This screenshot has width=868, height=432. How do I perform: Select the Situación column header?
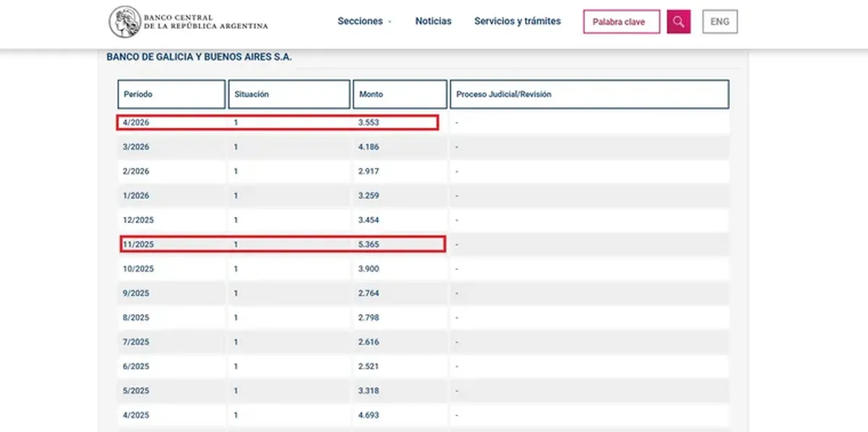[289, 94]
